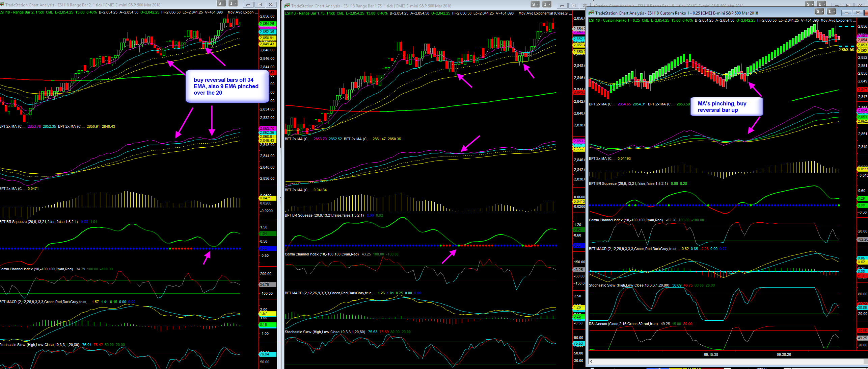
Task: Minimize the Custom Renko chart window
Action: click(x=846, y=13)
